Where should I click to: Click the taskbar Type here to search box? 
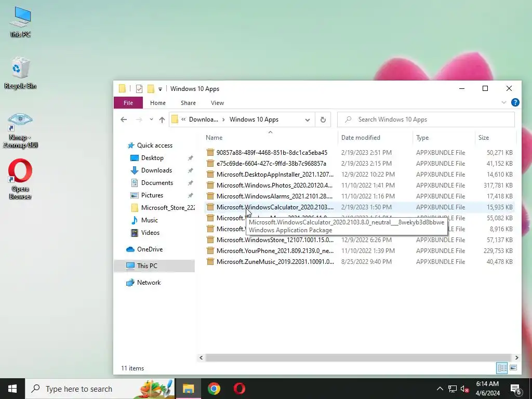coord(100,389)
